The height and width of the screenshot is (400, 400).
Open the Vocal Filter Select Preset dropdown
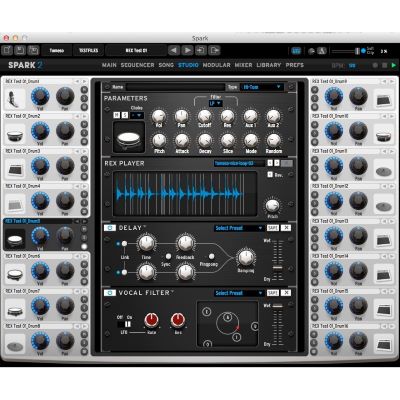(239, 293)
